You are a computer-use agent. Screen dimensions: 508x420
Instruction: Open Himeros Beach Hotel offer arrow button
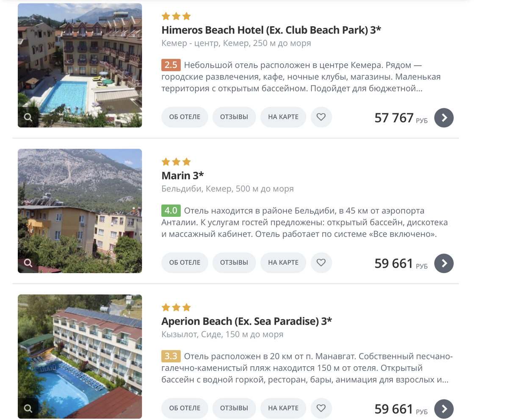(444, 118)
